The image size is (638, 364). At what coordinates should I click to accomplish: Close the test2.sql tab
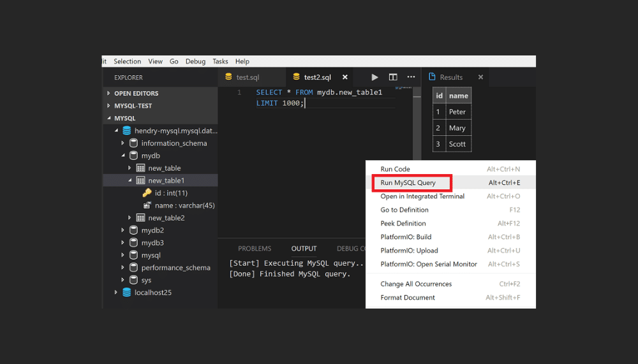click(x=345, y=77)
